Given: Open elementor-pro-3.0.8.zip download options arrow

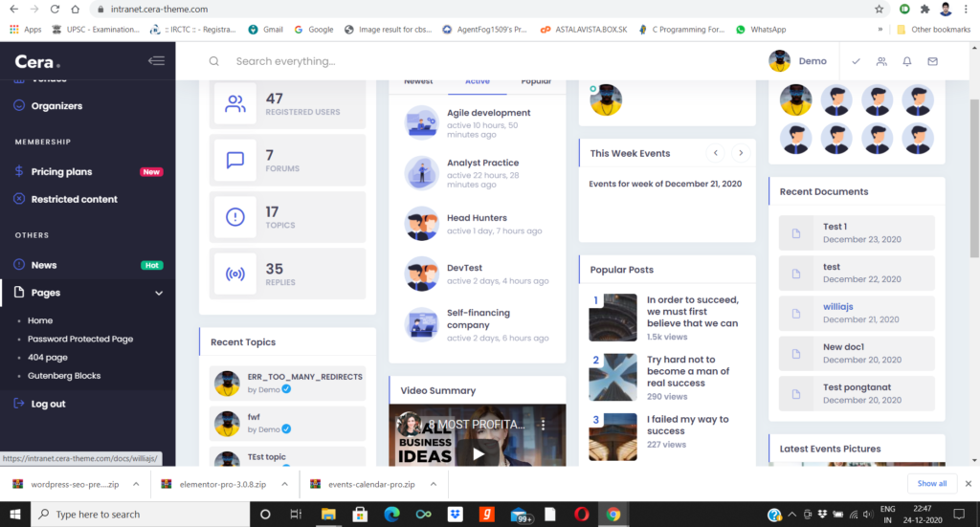Looking at the screenshot, I should pyautogui.click(x=284, y=484).
